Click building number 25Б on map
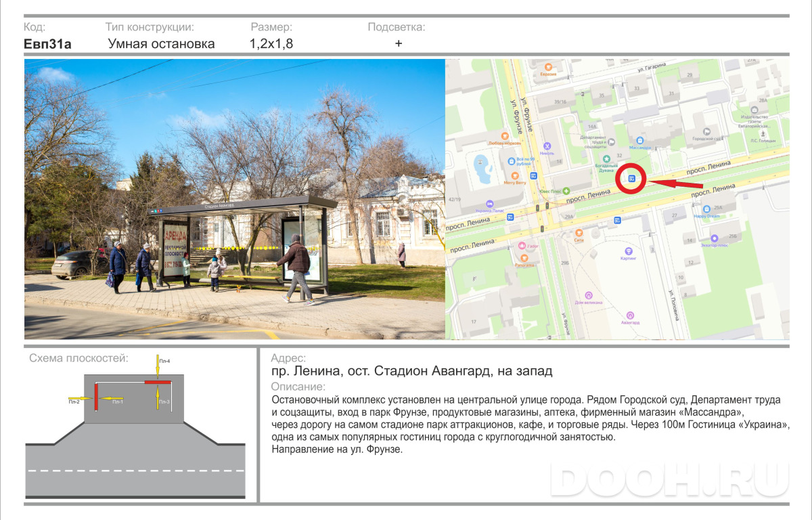Viewport: 812px width, 520px height. point(732,236)
